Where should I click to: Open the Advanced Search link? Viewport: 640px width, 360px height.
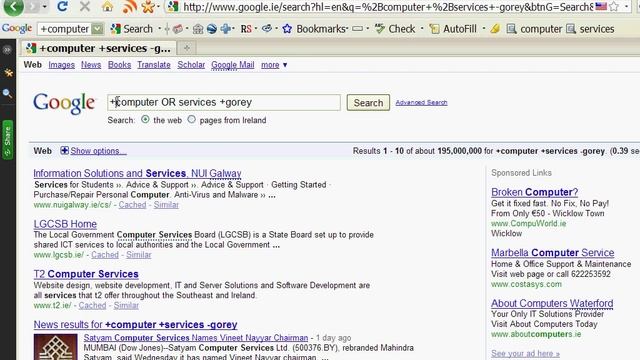coord(421,102)
